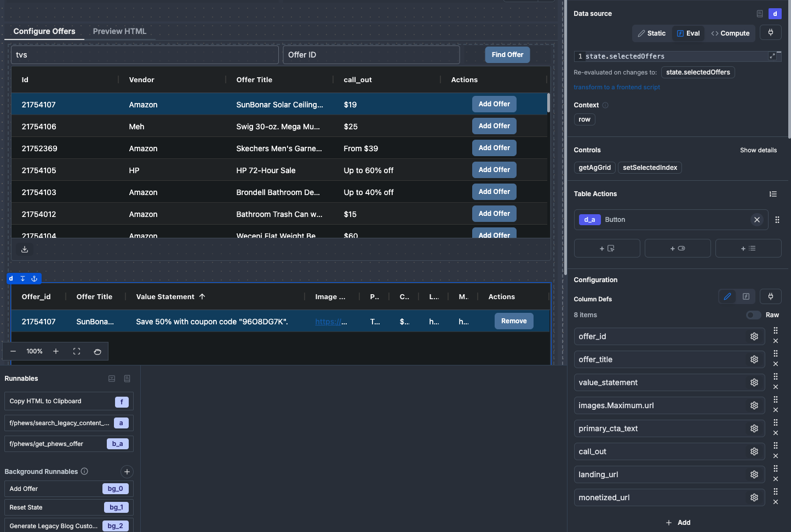
Task: Click the Table Actions list icon
Action: [x=773, y=194]
